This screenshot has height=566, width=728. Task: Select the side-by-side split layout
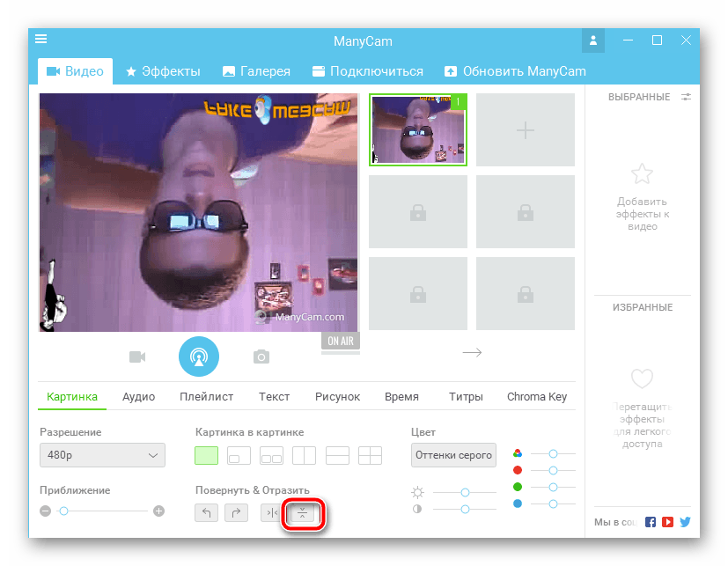[x=304, y=455]
